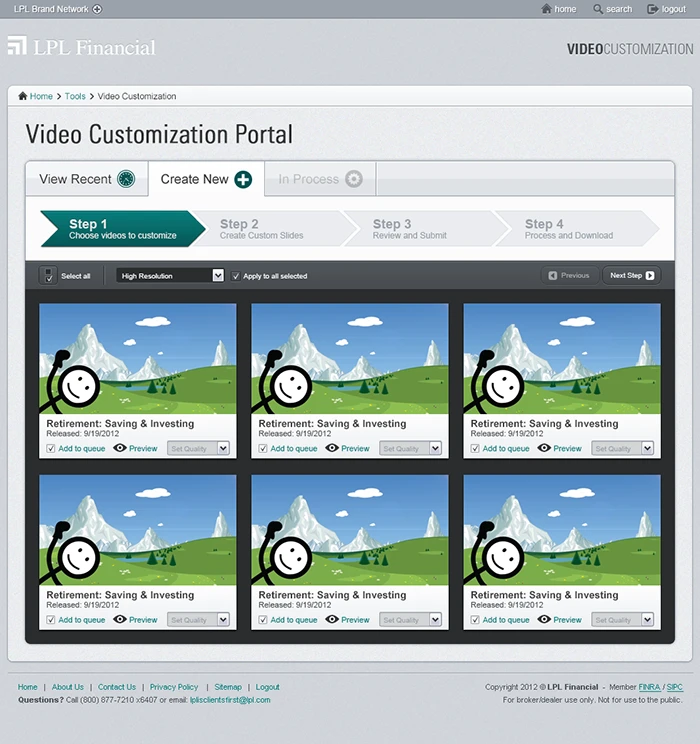This screenshot has height=744, width=700.
Task: Expand the LPL Brand Network plus icon
Action: coord(97,9)
